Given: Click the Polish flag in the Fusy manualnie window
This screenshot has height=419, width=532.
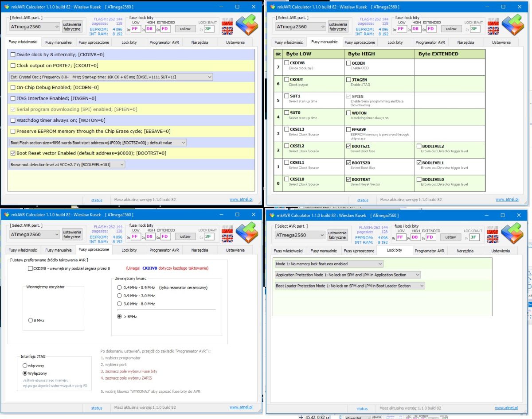Looking at the screenshot, I should tap(493, 22).
